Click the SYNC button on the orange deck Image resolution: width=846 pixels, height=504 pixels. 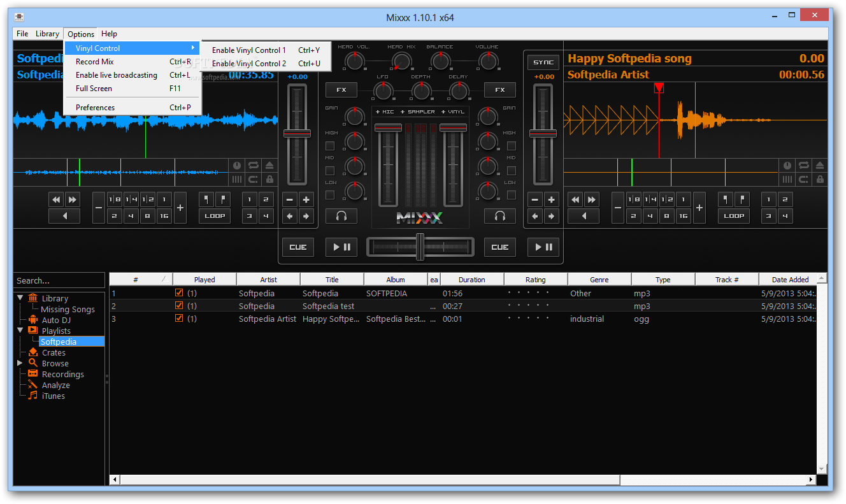pos(543,62)
